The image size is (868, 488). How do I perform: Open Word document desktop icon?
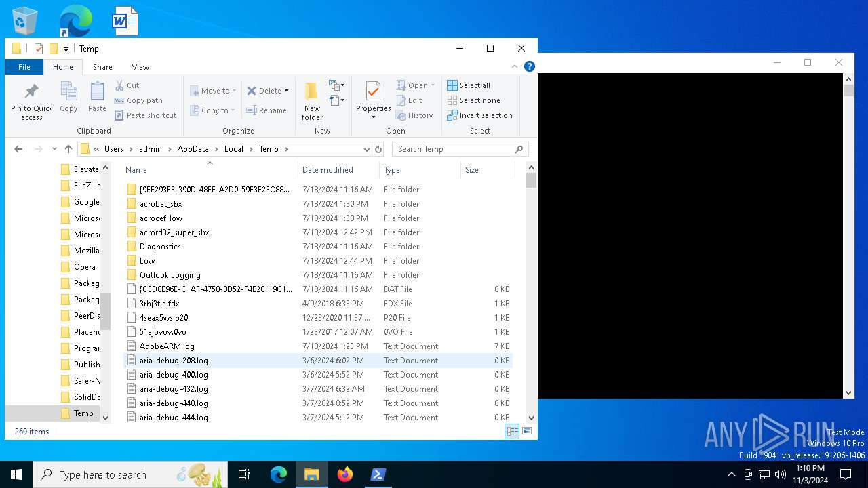(125, 22)
